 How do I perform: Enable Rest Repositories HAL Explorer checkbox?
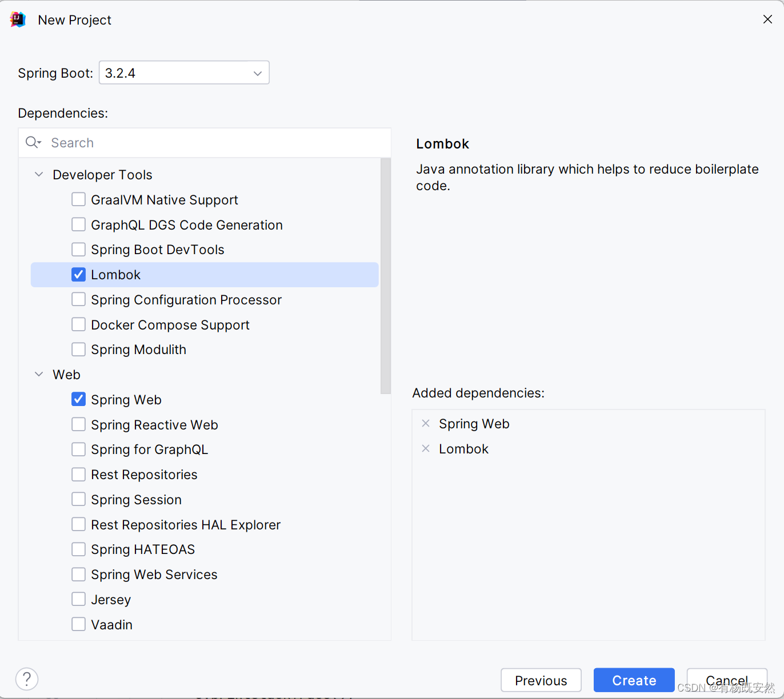[78, 524]
